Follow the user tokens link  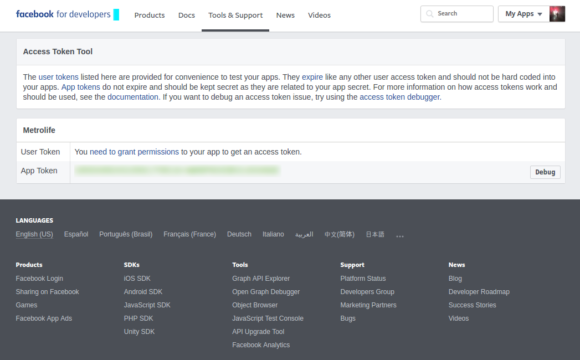(x=58, y=77)
